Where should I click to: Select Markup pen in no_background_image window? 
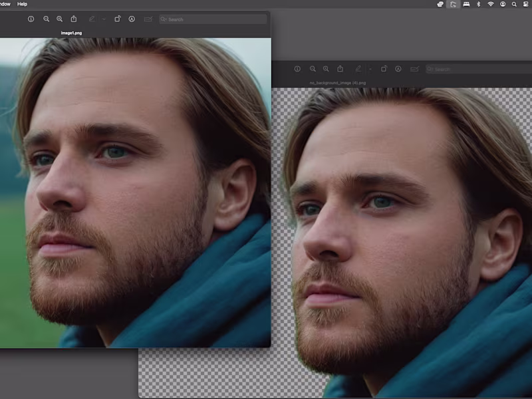[358, 69]
